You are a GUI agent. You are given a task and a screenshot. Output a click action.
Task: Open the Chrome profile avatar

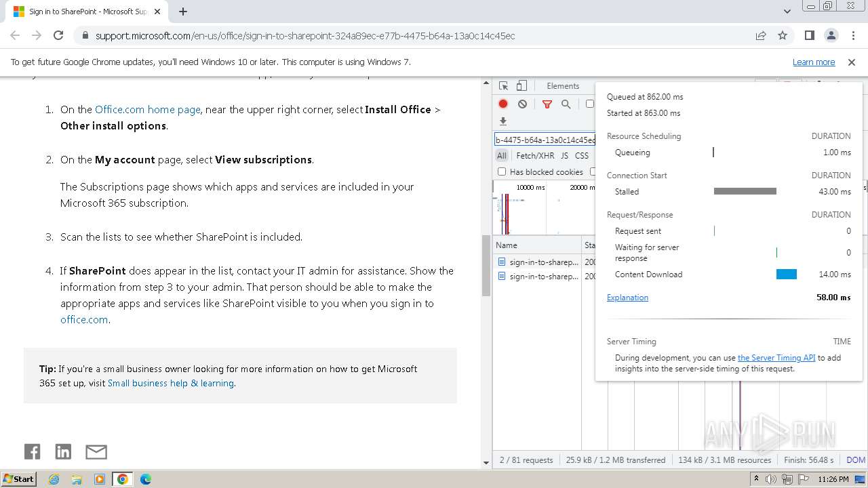point(831,35)
